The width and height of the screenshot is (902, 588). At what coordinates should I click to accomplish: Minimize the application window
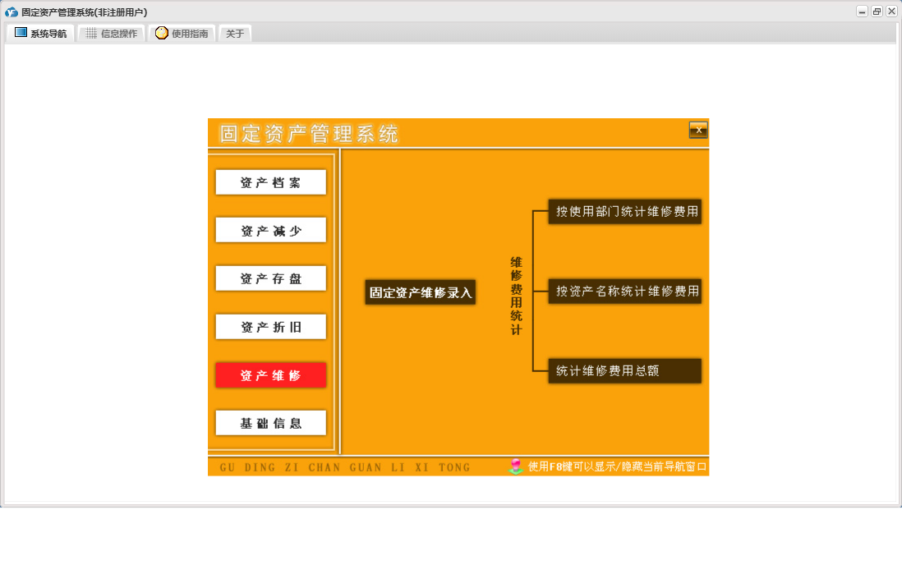[862, 11]
